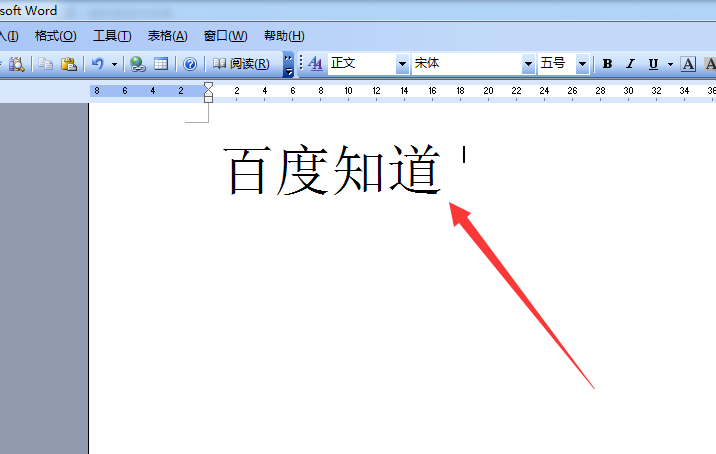Click the formatting toolbar move handle

300,63
